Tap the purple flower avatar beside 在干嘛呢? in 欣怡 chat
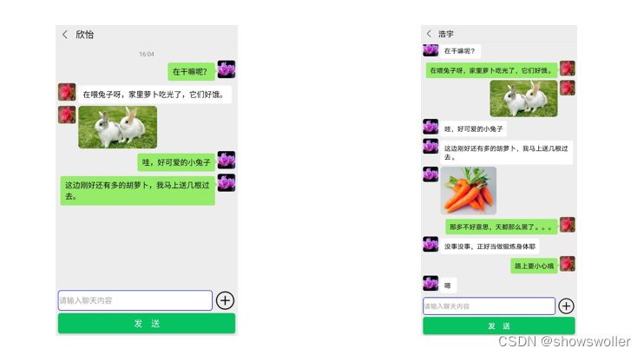Image resolution: width=644 pixels, height=355 pixels. pos(227,69)
